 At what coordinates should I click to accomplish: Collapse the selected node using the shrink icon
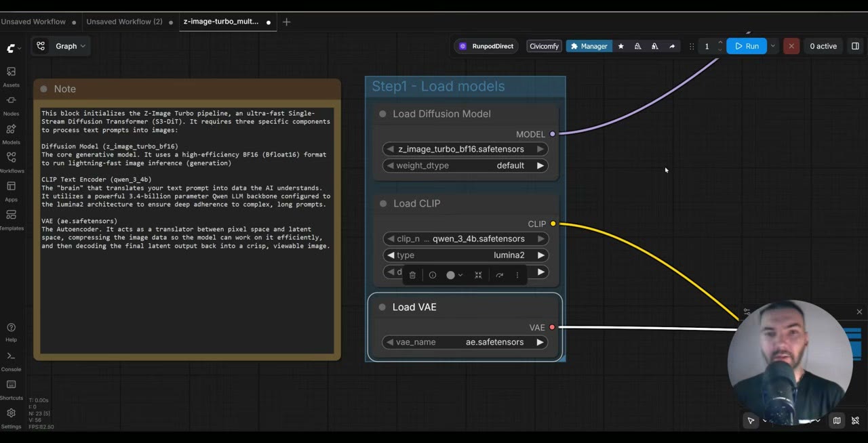coord(478,275)
